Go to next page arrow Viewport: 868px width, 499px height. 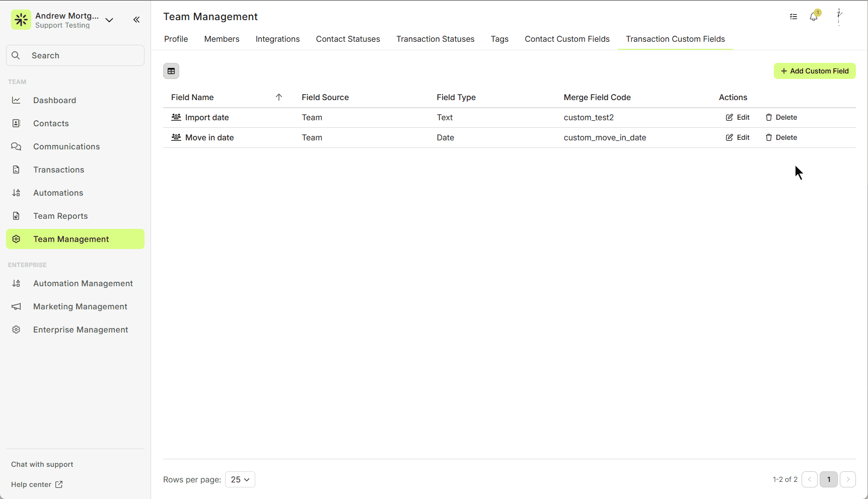[x=848, y=479]
